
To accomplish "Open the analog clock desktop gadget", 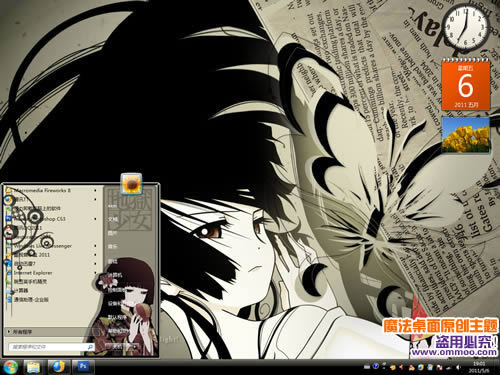I will 467,27.
